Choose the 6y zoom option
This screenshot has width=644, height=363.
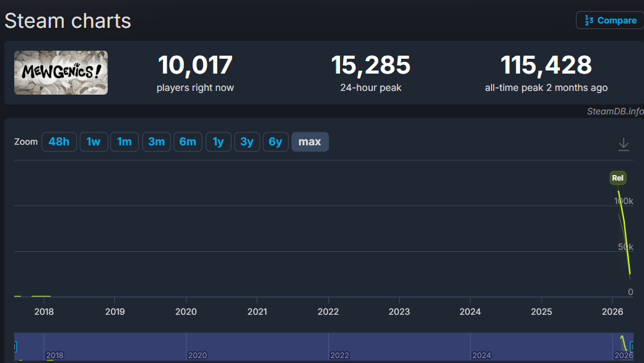pos(276,142)
